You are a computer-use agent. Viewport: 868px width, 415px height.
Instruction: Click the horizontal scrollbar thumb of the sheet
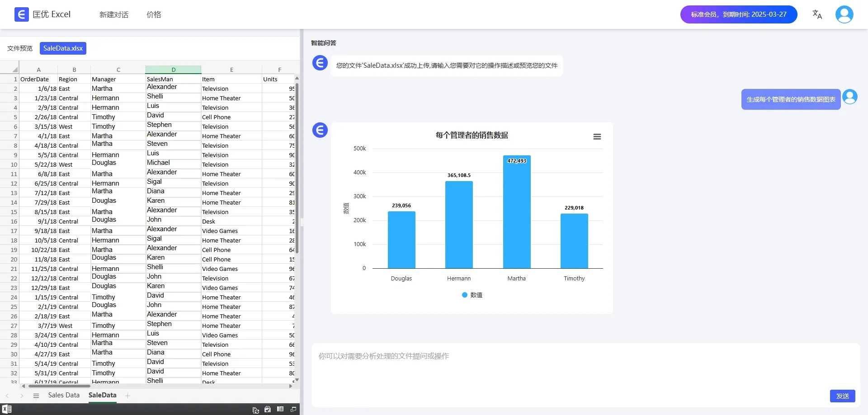point(59,386)
